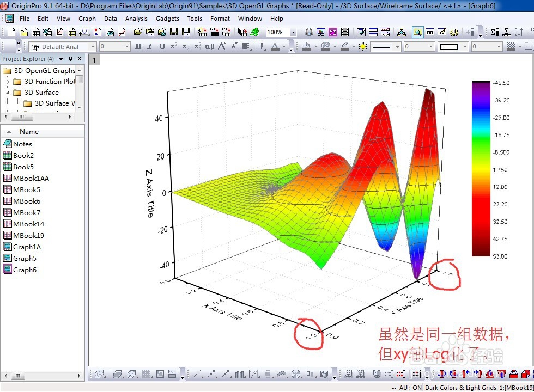The image size is (534, 392).
Task: Open the video builder film strip icon
Action: [x=345, y=32]
